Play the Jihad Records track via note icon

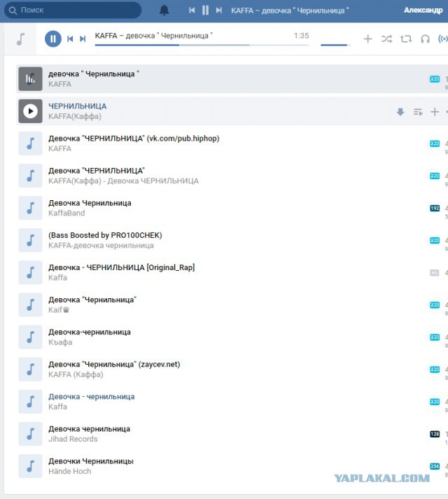[30, 434]
